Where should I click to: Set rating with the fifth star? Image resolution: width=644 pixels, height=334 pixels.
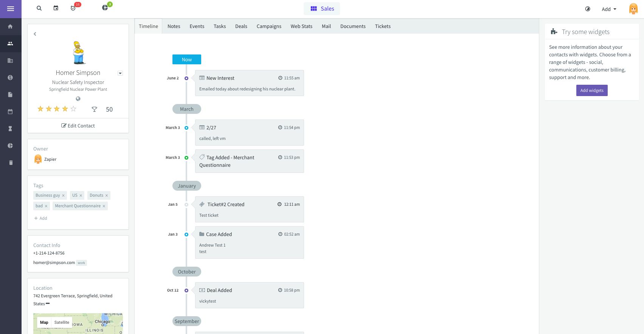pyautogui.click(x=73, y=109)
